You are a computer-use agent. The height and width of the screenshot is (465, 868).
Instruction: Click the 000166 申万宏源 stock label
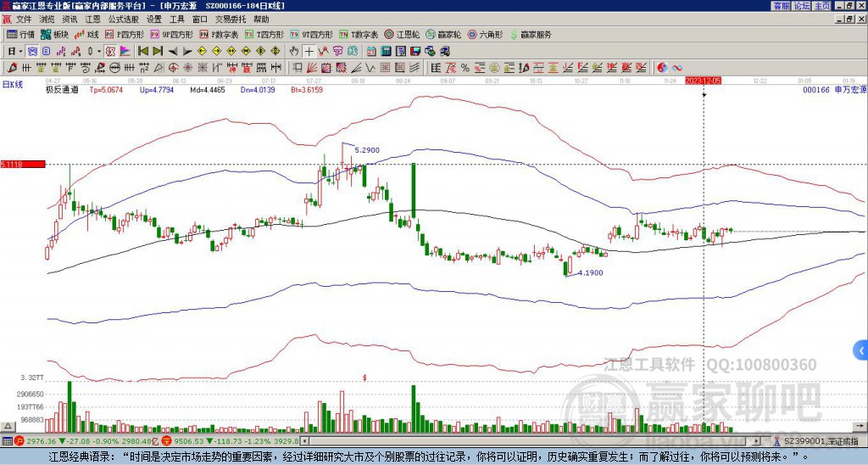(x=834, y=89)
